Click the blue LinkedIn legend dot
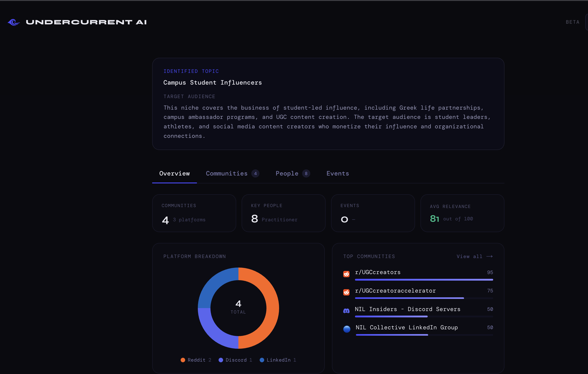The image size is (588, 374). click(262, 360)
